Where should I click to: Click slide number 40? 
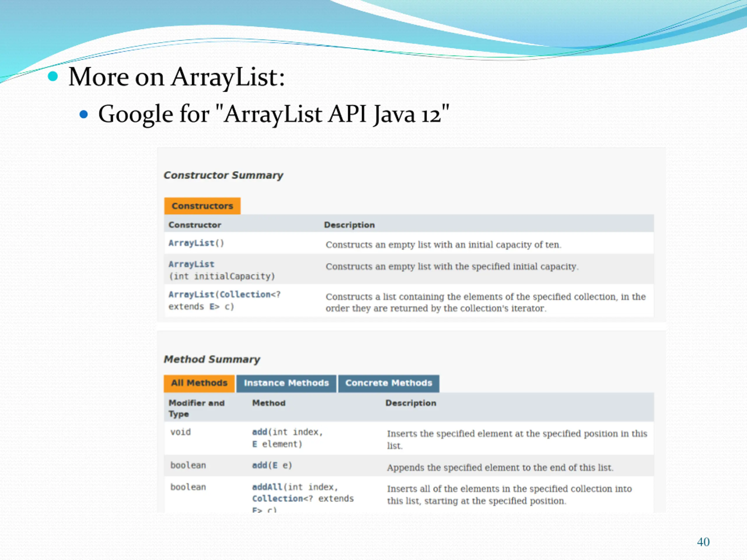click(x=704, y=542)
